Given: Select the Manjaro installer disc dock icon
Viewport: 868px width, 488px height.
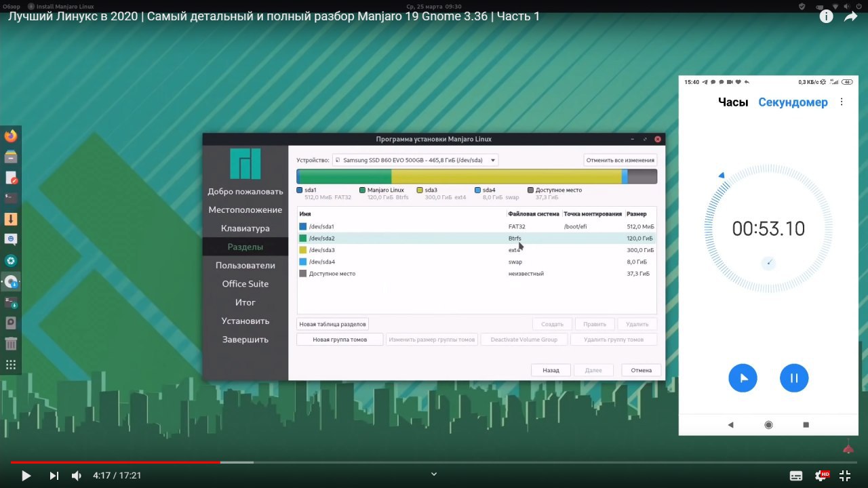Looking at the screenshot, I should point(11,281).
